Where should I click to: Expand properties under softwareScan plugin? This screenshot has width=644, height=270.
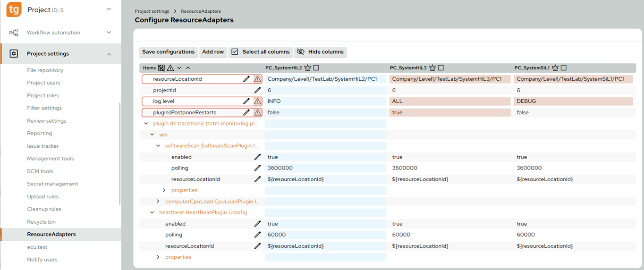164,190
